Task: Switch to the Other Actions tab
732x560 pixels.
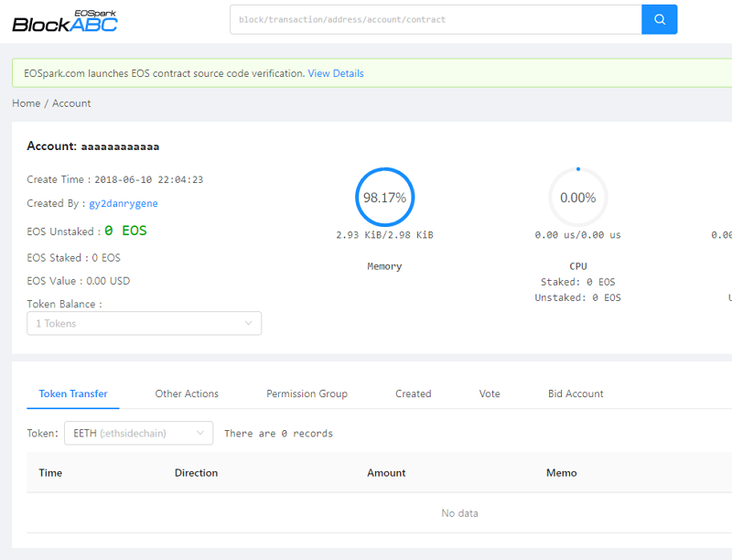Action: 187,393
